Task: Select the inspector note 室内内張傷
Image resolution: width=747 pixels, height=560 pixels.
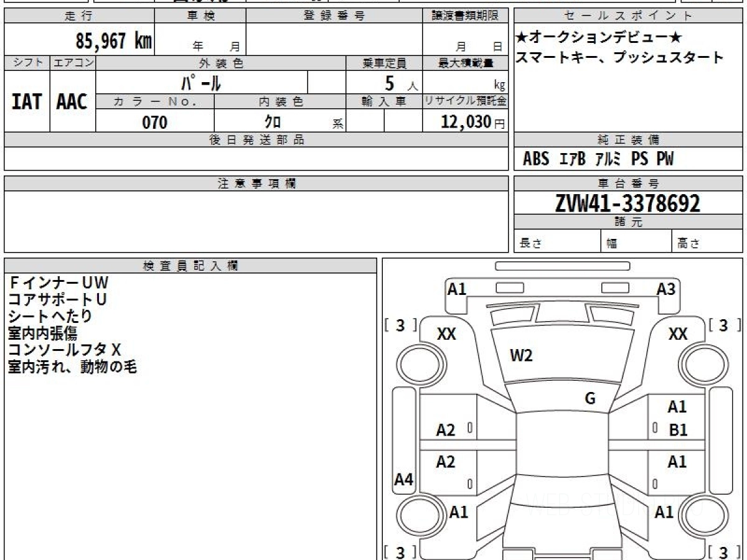Action: 42,334
